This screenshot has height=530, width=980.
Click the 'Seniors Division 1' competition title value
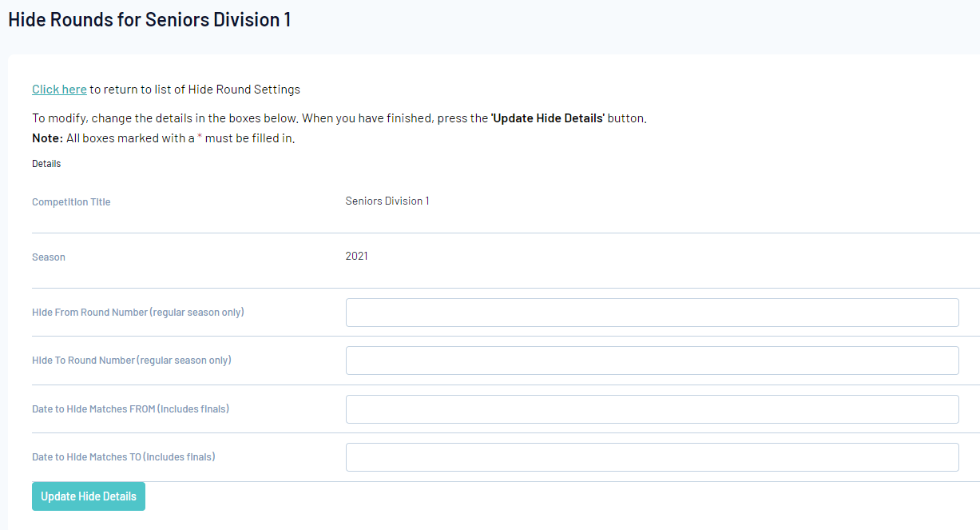pyautogui.click(x=387, y=201)
